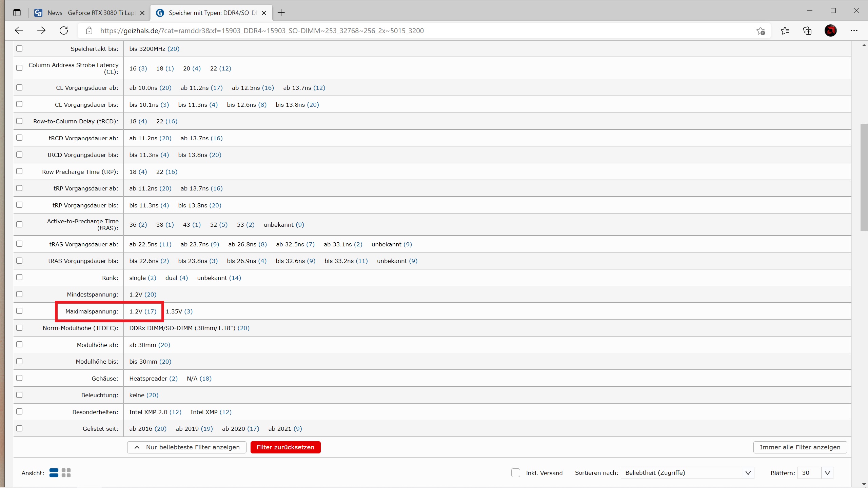The width and height of the screenshot is (868, 488).
Task: Open the tab actions menu icon
Action: [x=17, y=13]
